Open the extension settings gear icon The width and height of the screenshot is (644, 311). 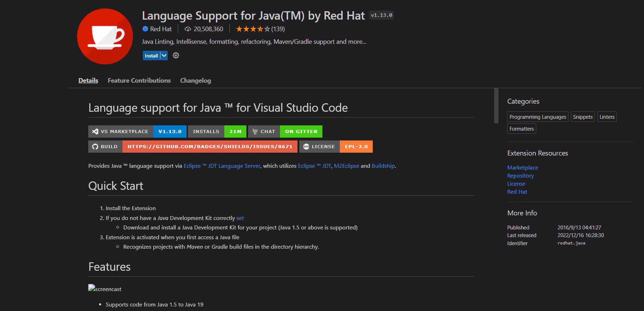tap(176, 55)
